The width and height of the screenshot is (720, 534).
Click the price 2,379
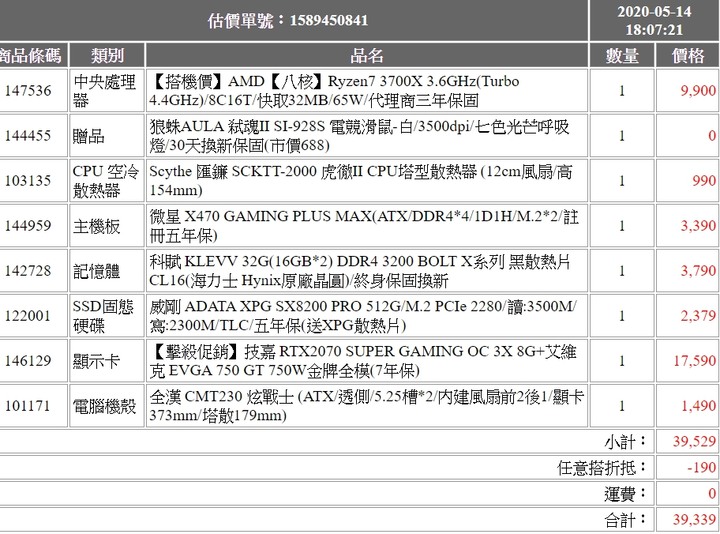tap(698, 315)
